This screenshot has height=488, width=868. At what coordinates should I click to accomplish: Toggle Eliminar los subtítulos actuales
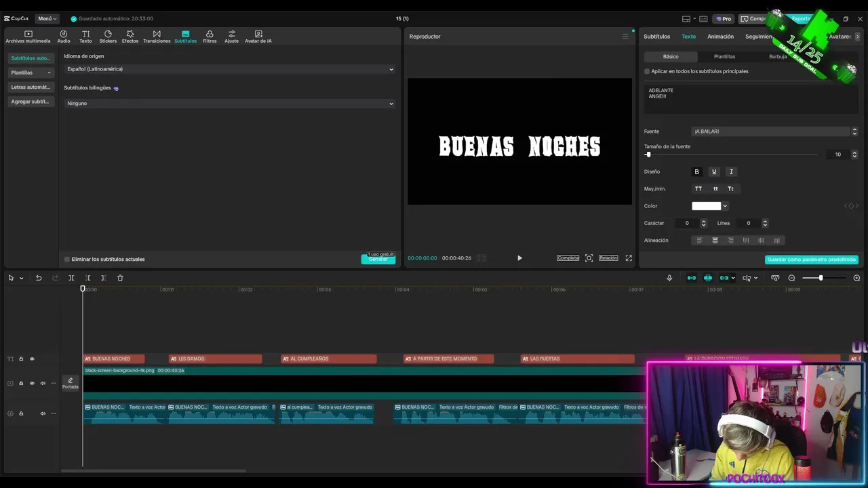(67, 259)
